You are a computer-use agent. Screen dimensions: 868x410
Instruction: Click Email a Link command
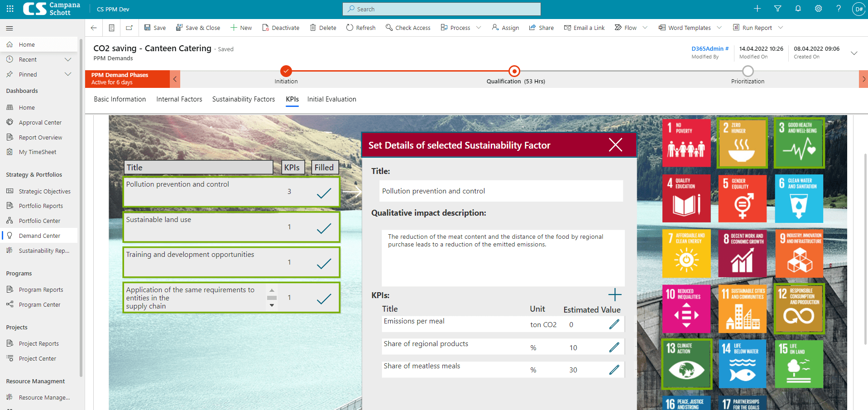(584, 28)
